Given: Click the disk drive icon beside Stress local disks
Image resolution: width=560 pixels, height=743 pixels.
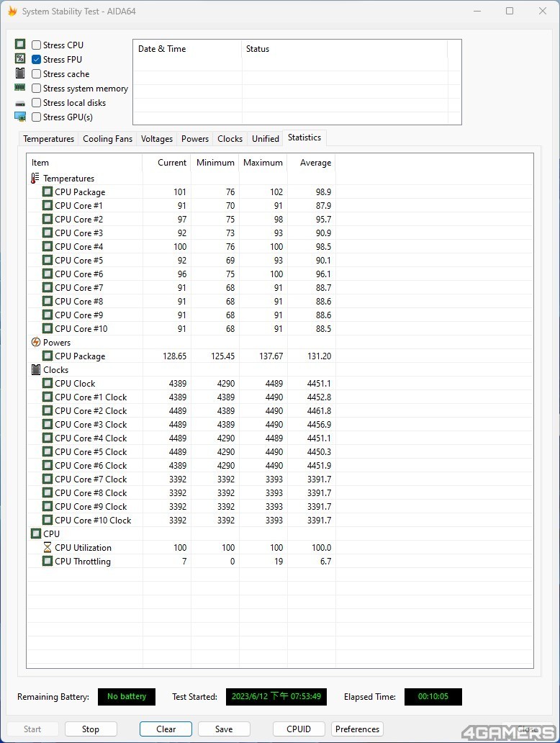Looking at the screenshot, I should tap(20, 103).
